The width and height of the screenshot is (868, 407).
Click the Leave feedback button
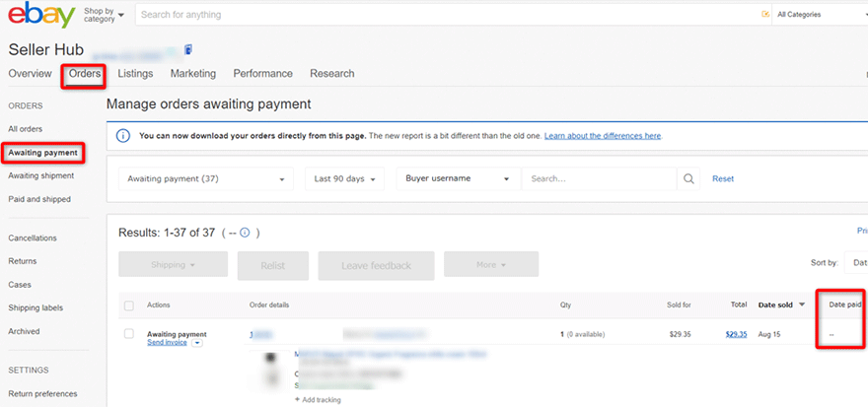(376, 265)
